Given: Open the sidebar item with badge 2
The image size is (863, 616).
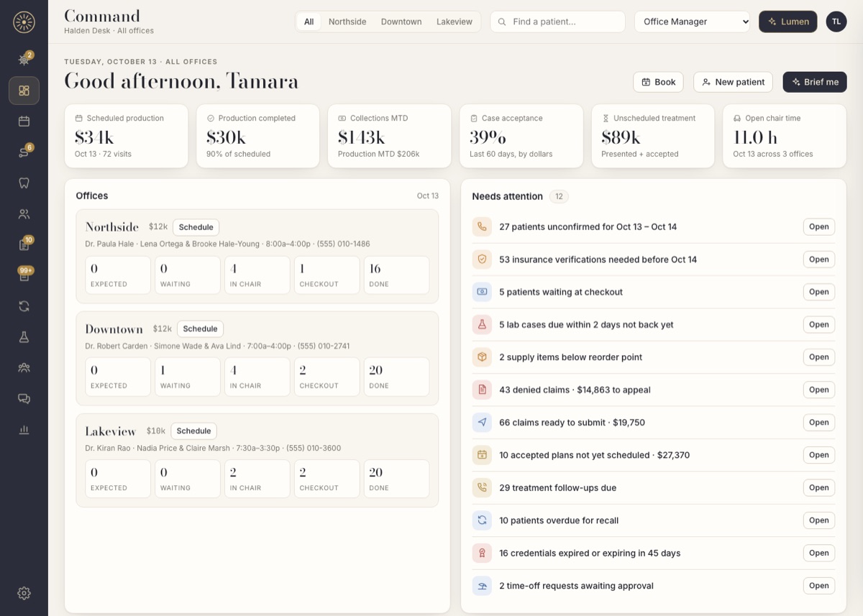Looking at the screenshot, I should [x=24, y=60].
